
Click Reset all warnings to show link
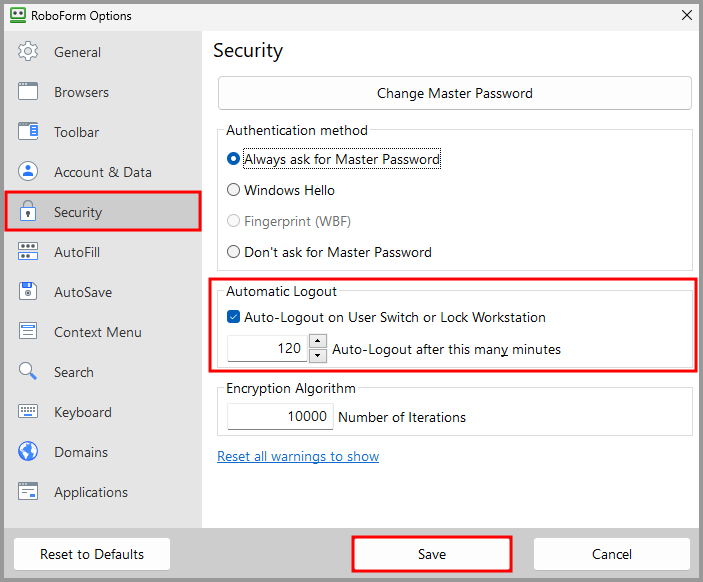(298, 456)
